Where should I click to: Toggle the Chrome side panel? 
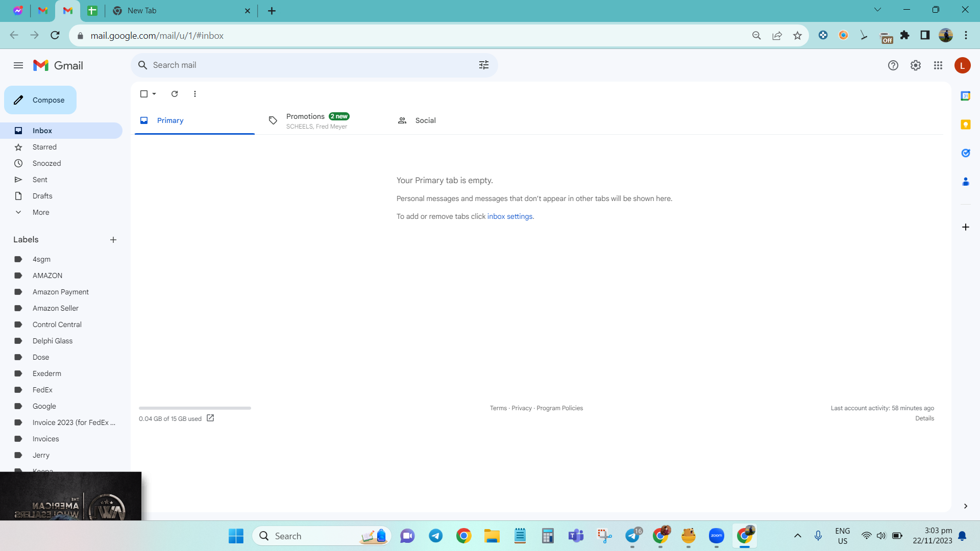(x=925, y=35)
